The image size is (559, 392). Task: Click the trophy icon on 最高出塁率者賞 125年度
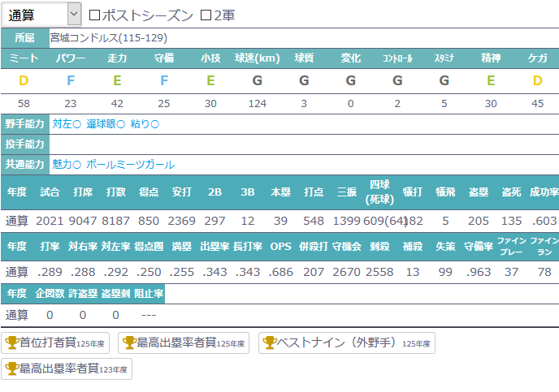pos(128,342)
